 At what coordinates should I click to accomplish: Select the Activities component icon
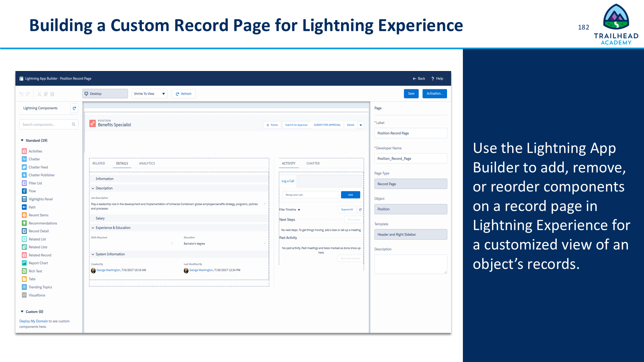pos(24,151)
